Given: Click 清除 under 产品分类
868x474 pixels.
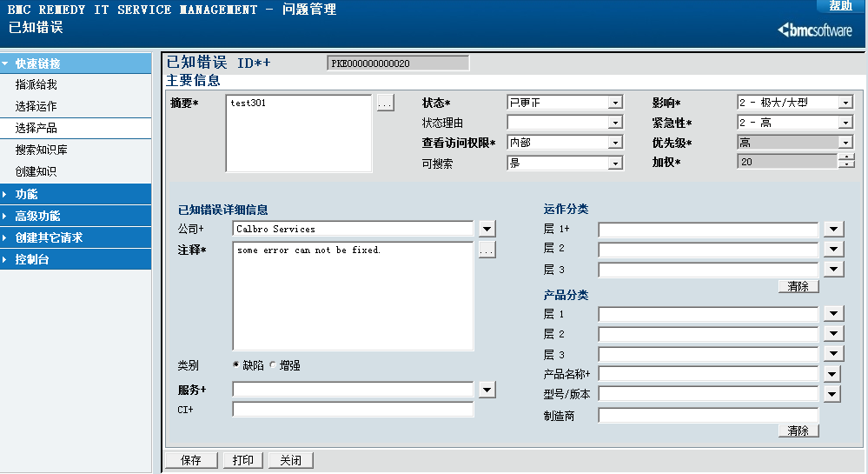Looking at the screenshot, I should [x=798, y=431].
